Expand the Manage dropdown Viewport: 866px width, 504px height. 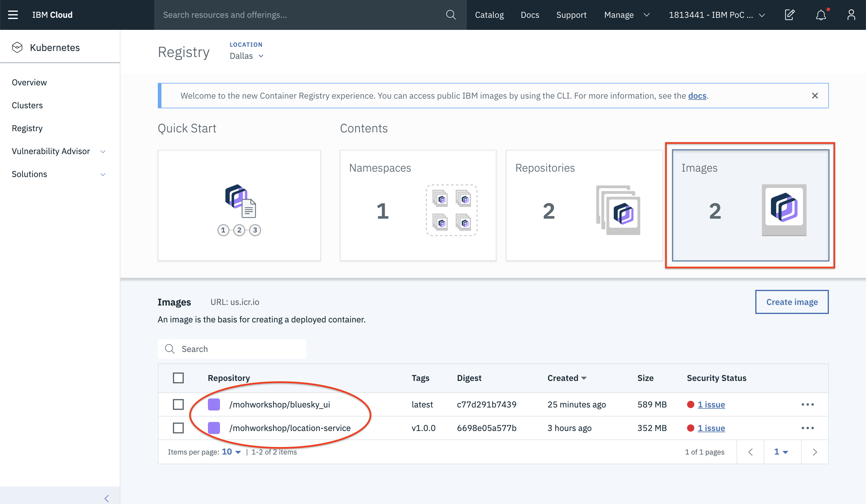[627, 15]
